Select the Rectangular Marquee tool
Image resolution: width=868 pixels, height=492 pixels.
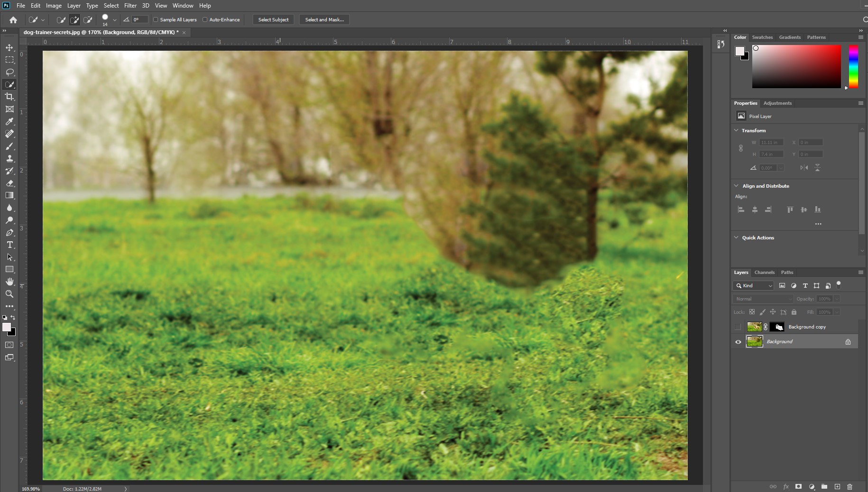pos(9,60)
